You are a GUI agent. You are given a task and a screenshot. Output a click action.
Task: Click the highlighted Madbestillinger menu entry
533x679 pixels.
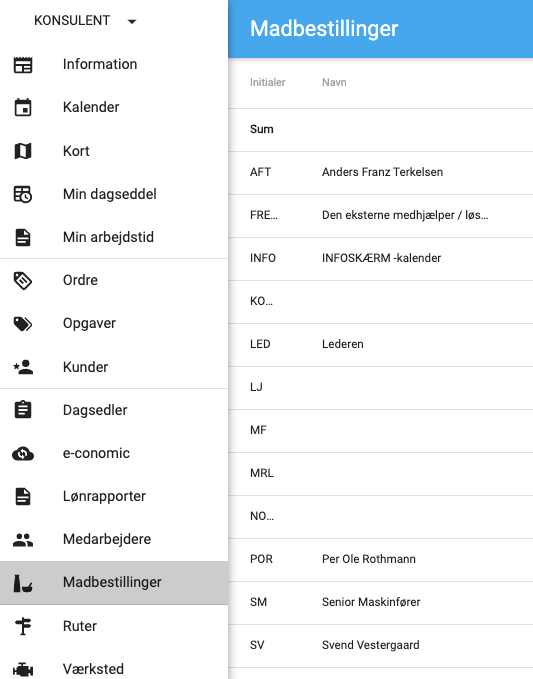(x=114, y=582)
